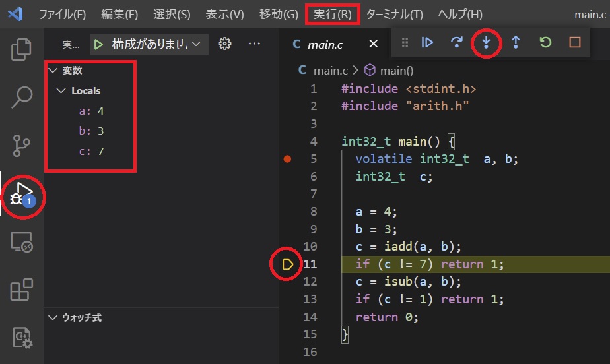Image resolution: width=610 pixels, height=364 pixels.
Task: Open the Remote Explorer view
Action: click(21, 242)
